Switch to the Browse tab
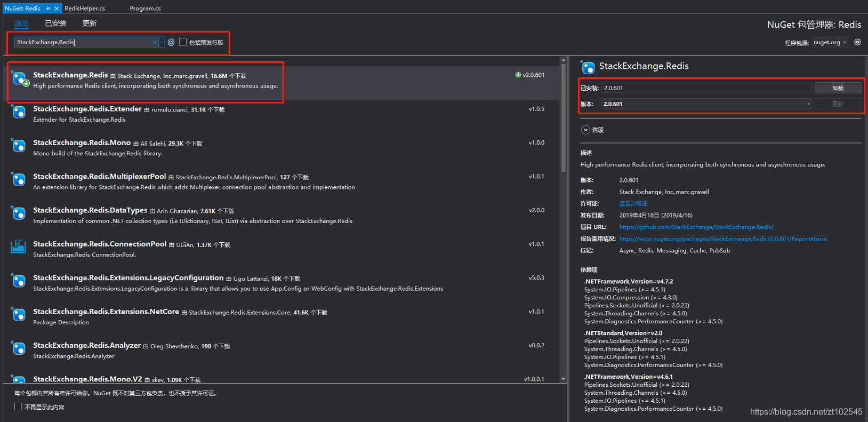The image size is (868, 422). (x=21, y=23)
